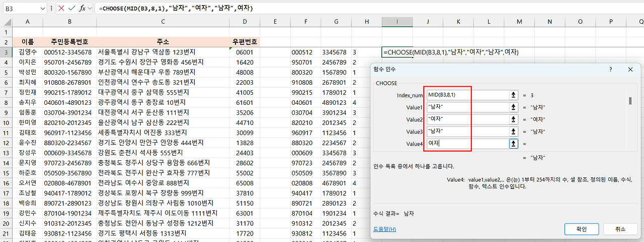Click cell containing 김태호
This screenshot has height=242, width=644.
click(x=27, y=133)
